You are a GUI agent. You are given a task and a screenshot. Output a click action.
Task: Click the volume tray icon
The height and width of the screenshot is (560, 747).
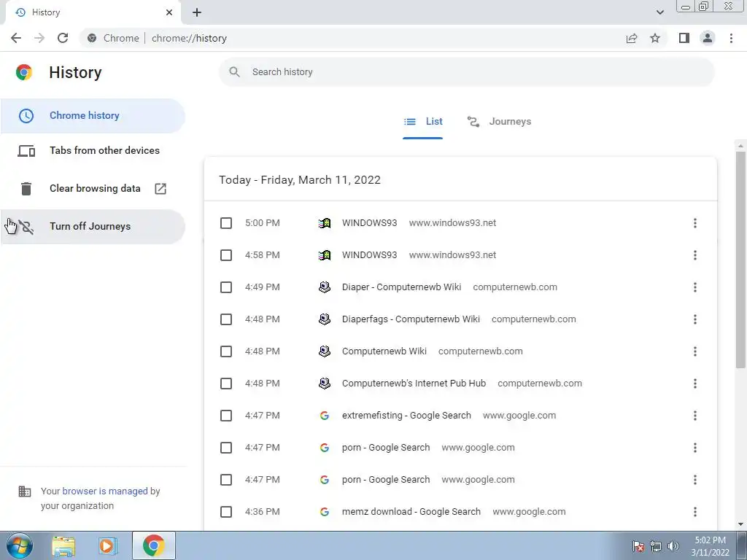pos(673,546)
